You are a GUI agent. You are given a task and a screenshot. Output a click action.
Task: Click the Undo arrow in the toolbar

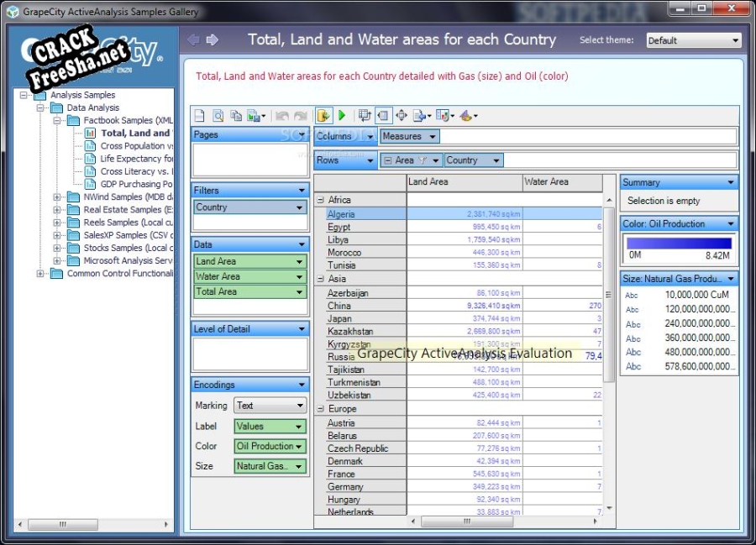click(x=282, y=116)
